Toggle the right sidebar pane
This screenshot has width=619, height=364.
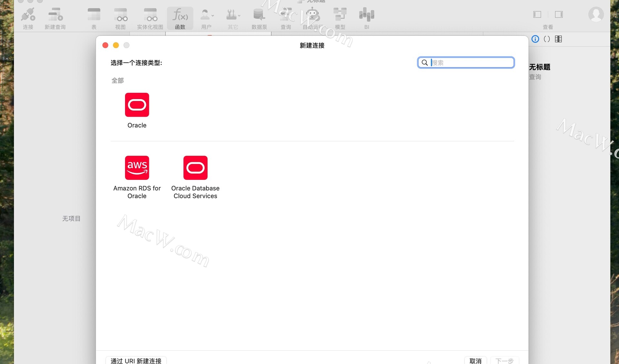(559, 14)
